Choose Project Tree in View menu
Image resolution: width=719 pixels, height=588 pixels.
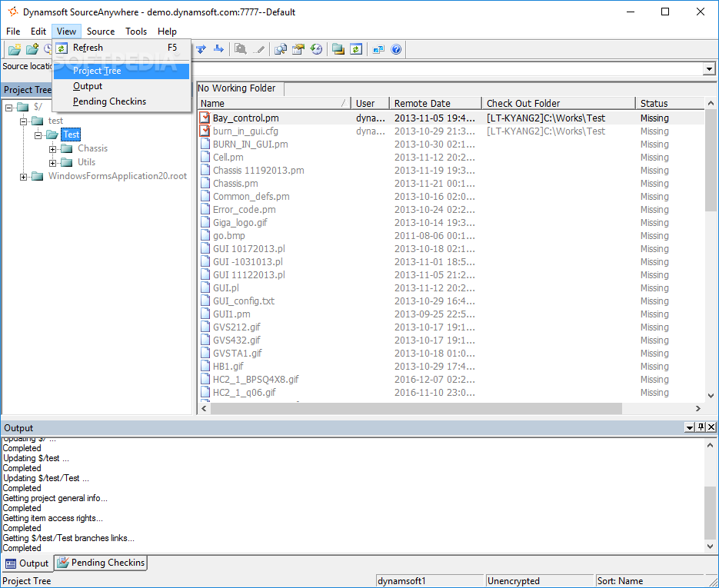click(121, 71)
